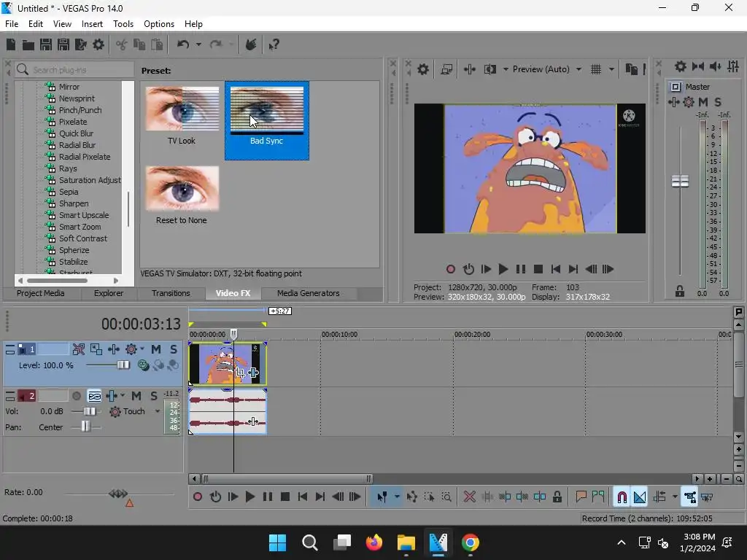Image resolution: width=747 pixels, height=560 pixels.
Task: Click the Downmix Output icon in Master
Action: (698, 66)
